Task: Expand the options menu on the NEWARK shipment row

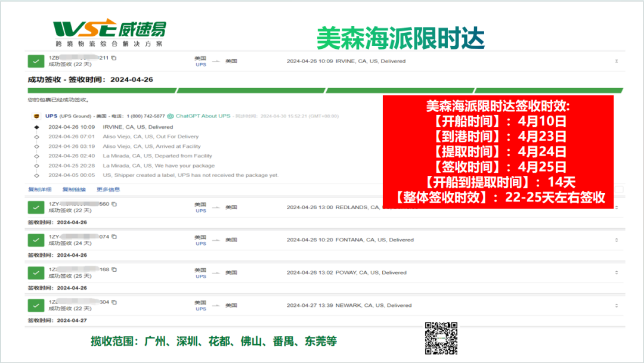Action: coord(617,305)
